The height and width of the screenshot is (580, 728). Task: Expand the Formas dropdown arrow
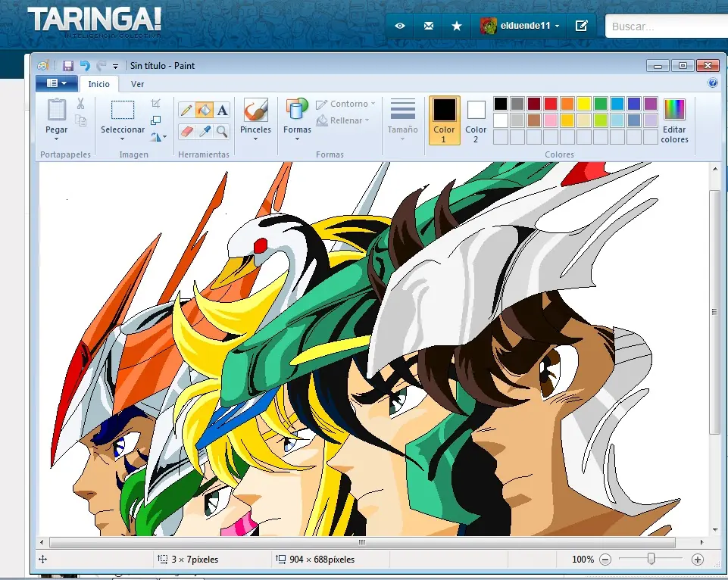coord(297,139)
